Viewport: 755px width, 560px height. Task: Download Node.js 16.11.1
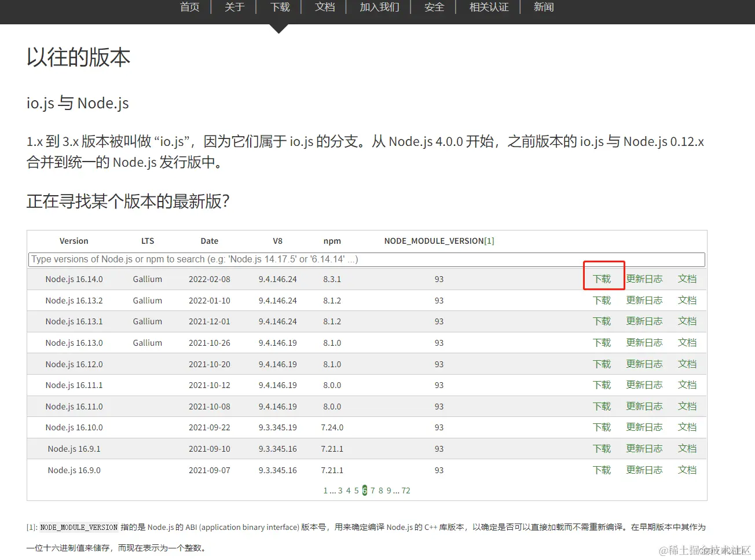[602, 385]
